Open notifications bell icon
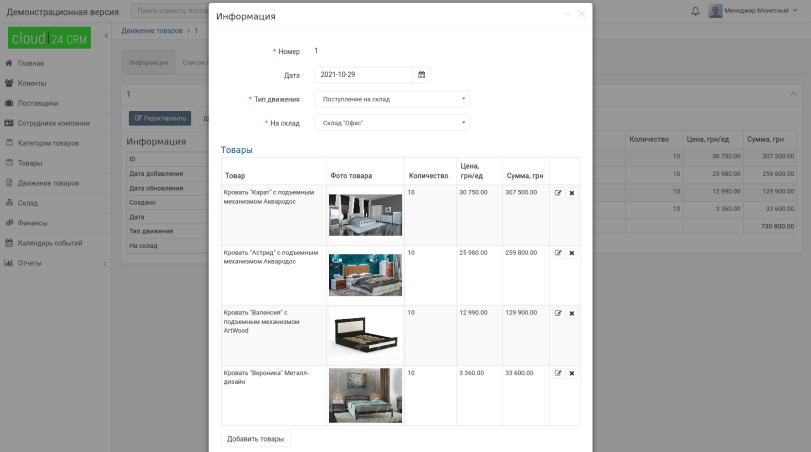Image resolution: width=811 pixels, height=452 pixels. [x=696, y=11]
